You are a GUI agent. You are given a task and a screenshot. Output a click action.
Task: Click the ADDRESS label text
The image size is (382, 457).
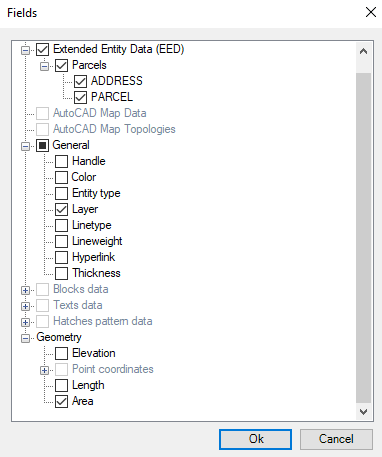pos(117,81)
